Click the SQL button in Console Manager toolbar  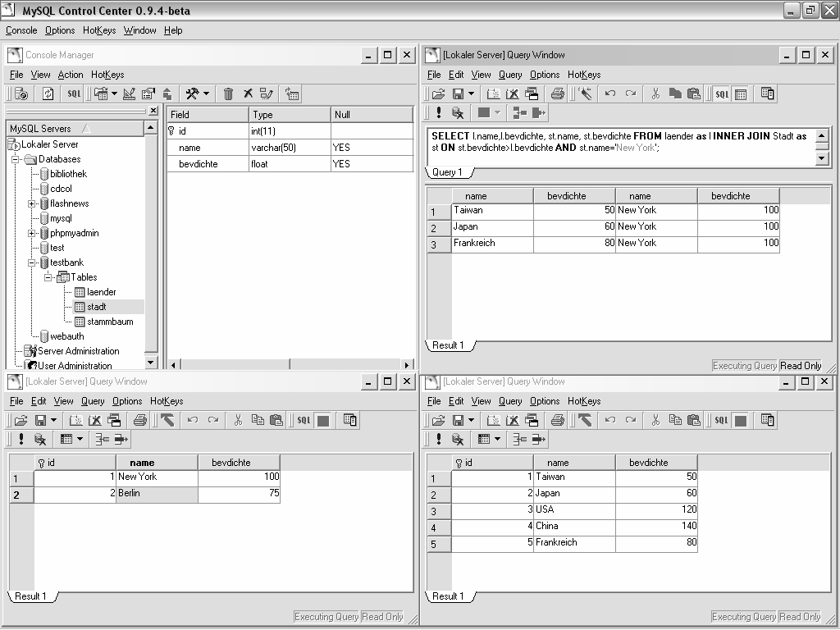coord(74,94)
